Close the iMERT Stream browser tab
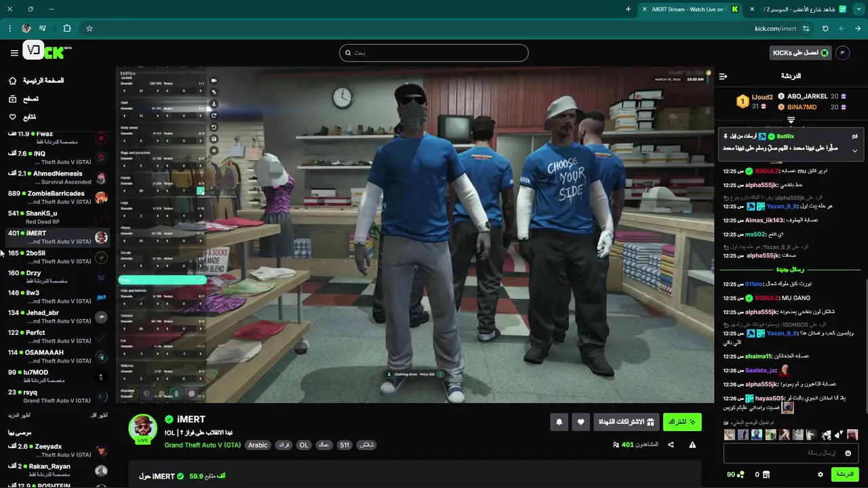This screenshot has width=868, height=488. click(644, 9)
